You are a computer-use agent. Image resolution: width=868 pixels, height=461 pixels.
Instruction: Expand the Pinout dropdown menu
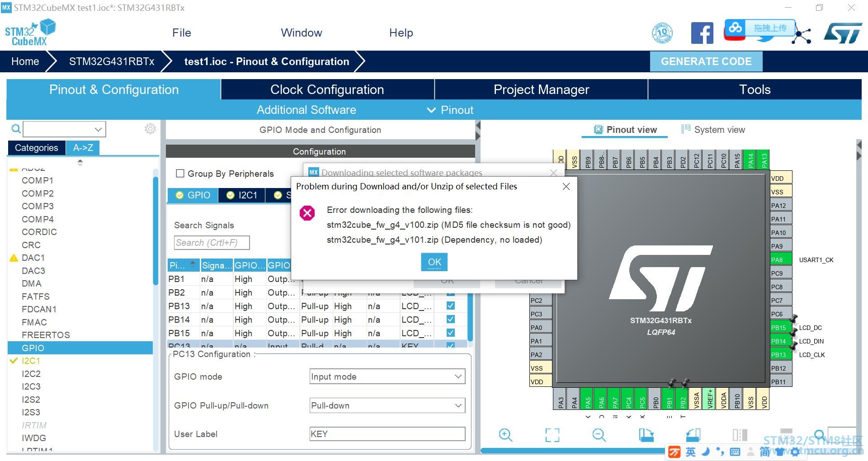(450, 110)
